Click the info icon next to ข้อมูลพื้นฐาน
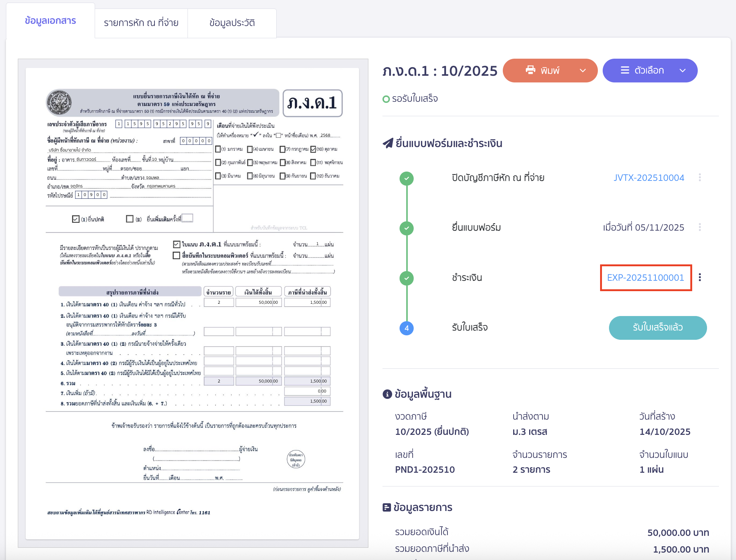736x560 pixels. [388, 394]
